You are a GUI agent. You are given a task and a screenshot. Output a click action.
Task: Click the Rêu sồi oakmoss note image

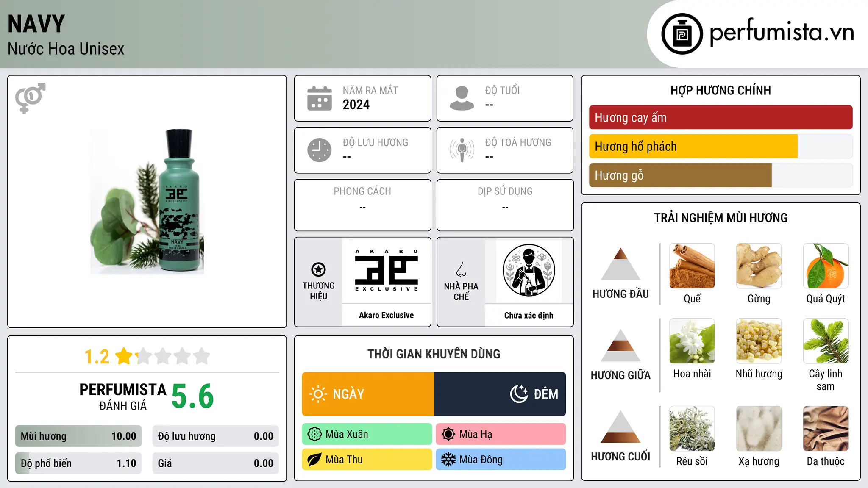click(x=692, y=429)
